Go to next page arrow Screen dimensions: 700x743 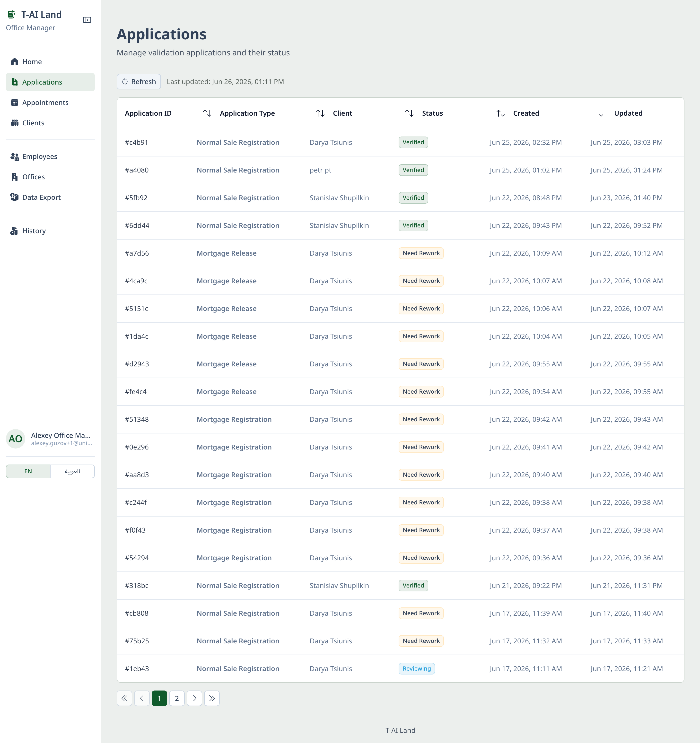point(194,698)
